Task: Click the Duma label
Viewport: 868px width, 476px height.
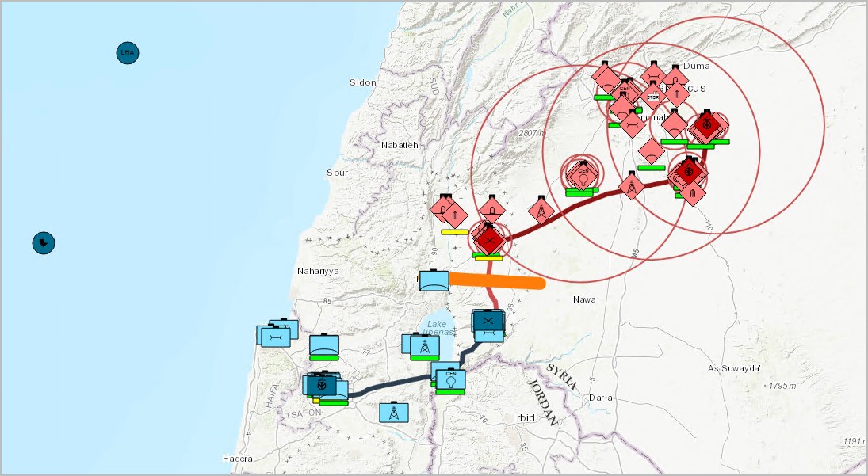Action: click(x=697, y=66)
